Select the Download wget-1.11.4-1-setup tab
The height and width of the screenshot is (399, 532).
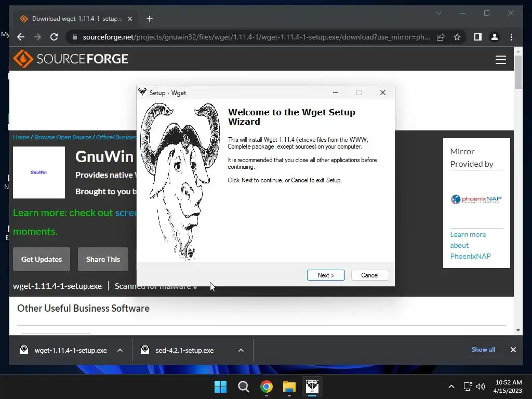tap(76, 19)
